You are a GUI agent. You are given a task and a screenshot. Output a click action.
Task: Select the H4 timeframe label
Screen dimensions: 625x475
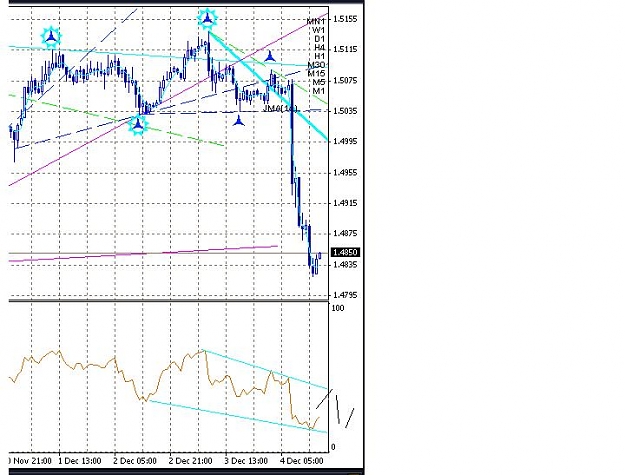320,48
